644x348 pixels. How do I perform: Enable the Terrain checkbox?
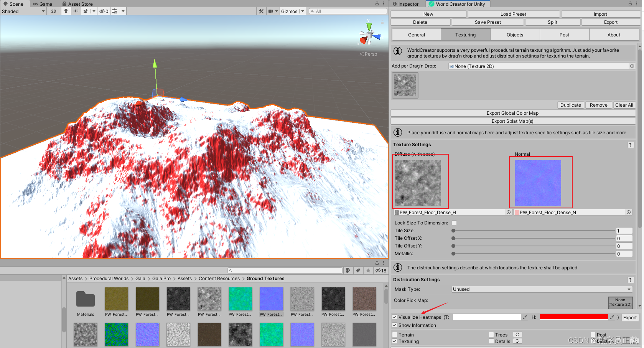click(395, 334)
